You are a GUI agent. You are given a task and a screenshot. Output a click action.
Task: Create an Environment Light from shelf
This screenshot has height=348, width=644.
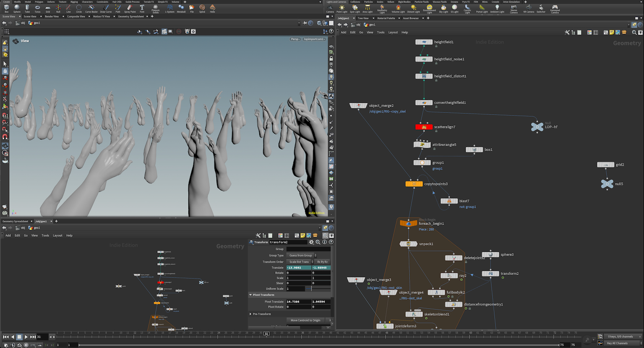pyautogui.click(x=429, y=9)
